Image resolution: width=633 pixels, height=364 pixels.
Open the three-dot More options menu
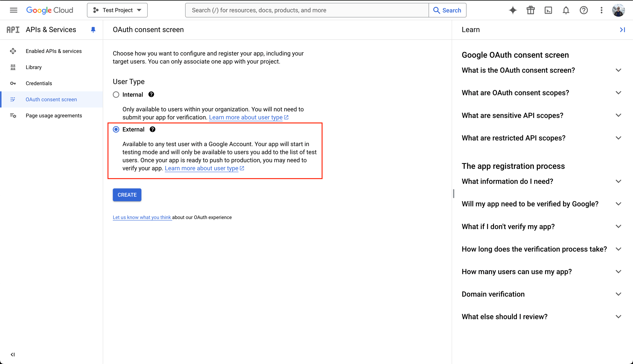pos(601,10)
